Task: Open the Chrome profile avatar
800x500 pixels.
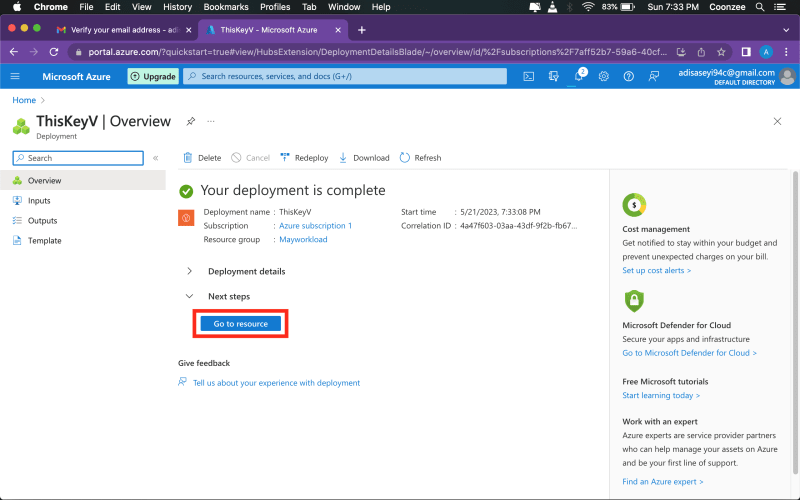Action: click(766, 52)
